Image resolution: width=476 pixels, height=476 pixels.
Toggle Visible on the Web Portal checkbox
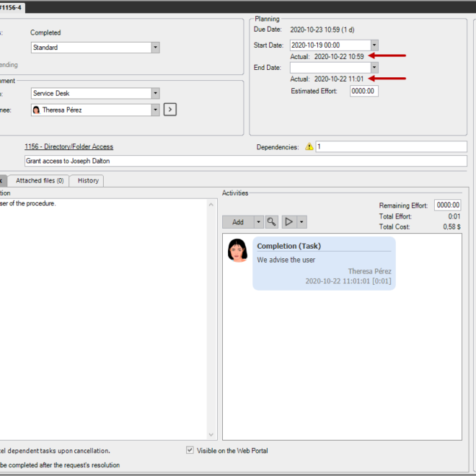click(190, 451)
